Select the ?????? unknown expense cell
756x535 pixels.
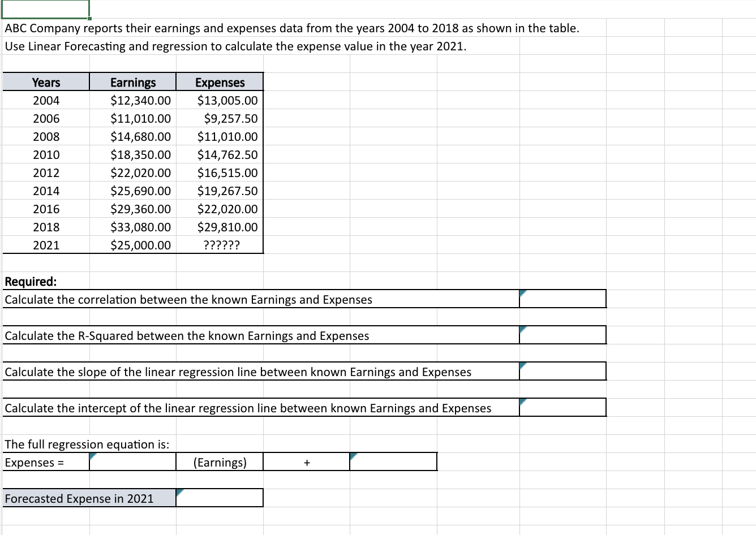(220, 245)
